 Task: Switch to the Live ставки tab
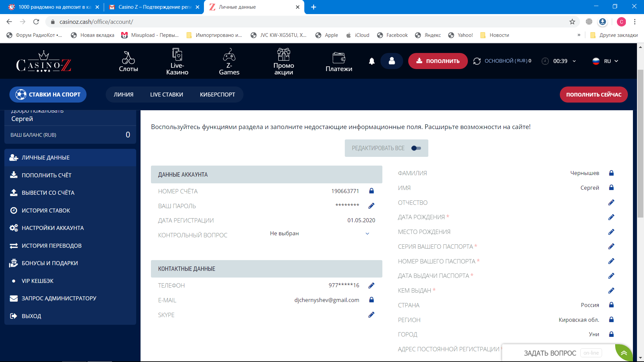coord(166,95)
